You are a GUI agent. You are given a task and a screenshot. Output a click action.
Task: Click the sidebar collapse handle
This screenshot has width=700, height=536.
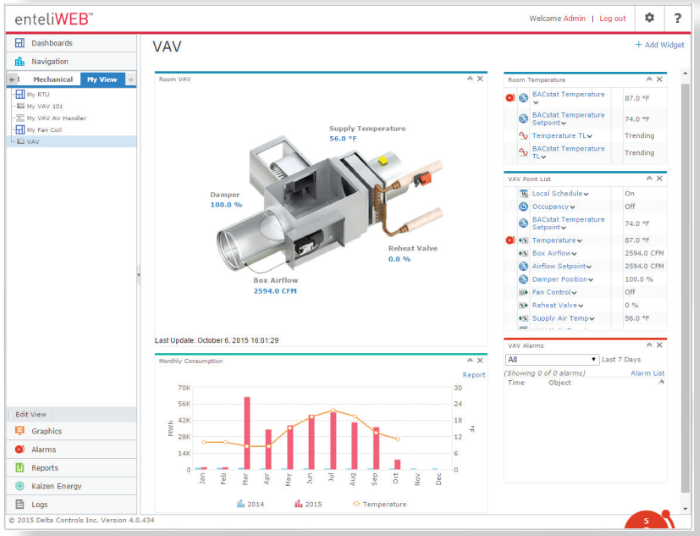click(x=138, y=275)
